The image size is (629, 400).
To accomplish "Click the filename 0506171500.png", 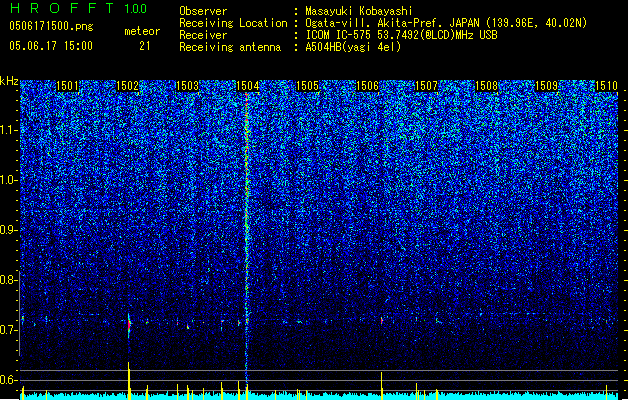I will pyautogui.click(x=51, y=27).
